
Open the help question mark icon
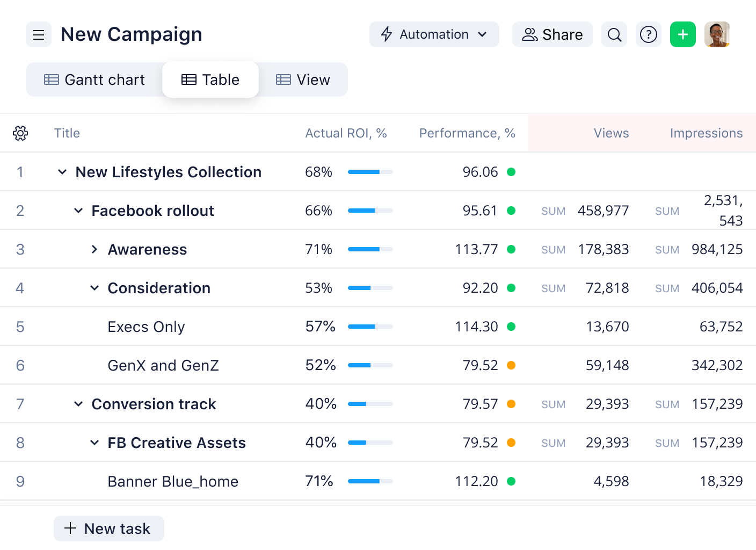click(649, 34)
